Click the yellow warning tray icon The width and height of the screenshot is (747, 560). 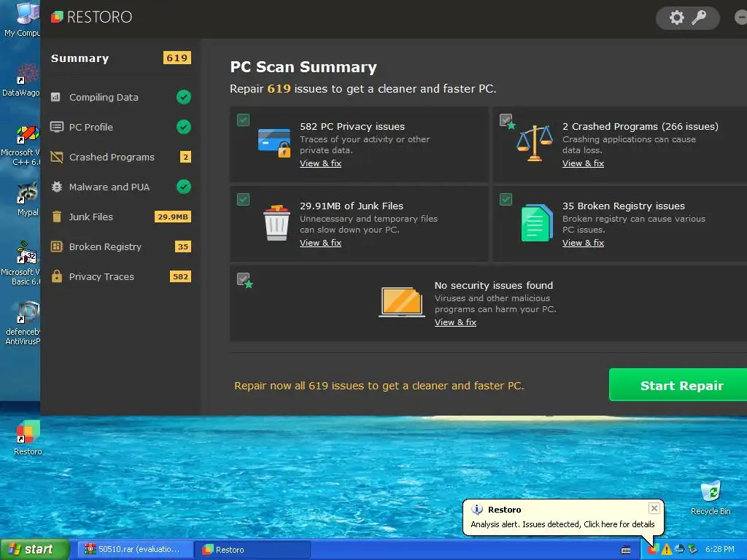pos(667,550)
